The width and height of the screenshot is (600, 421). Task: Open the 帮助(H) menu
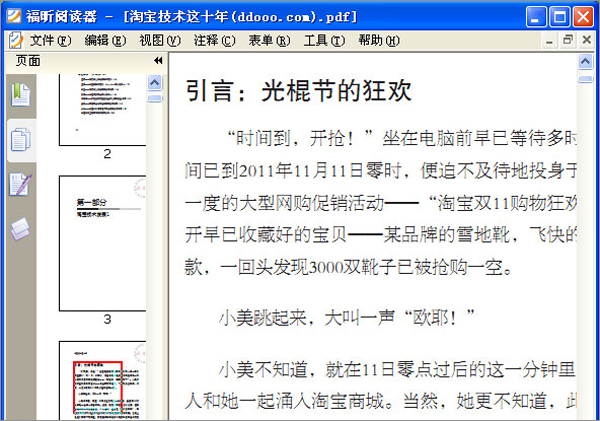coord(379,40)
